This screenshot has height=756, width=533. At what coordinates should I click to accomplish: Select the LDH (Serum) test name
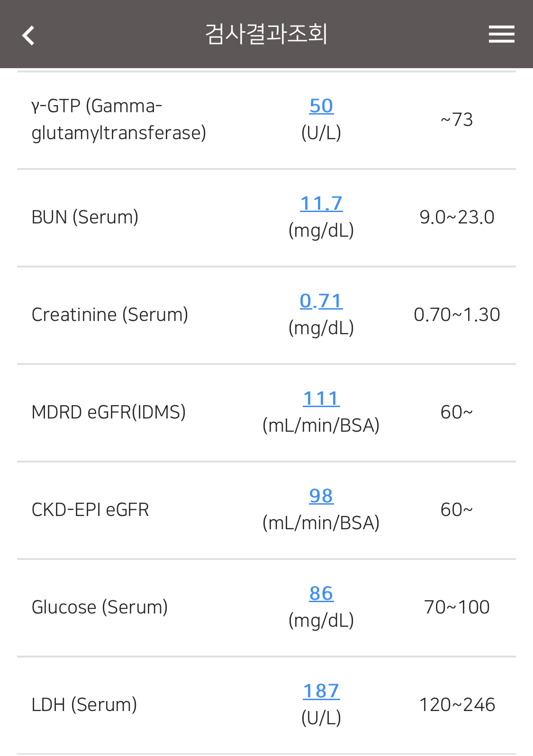[x=84, y=705]
